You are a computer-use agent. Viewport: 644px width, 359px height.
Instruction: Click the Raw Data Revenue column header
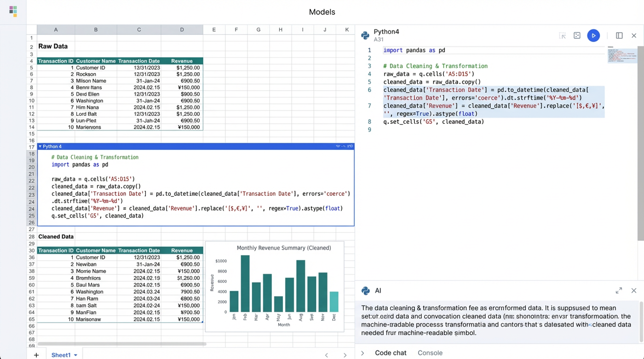[x=182, y=61]
